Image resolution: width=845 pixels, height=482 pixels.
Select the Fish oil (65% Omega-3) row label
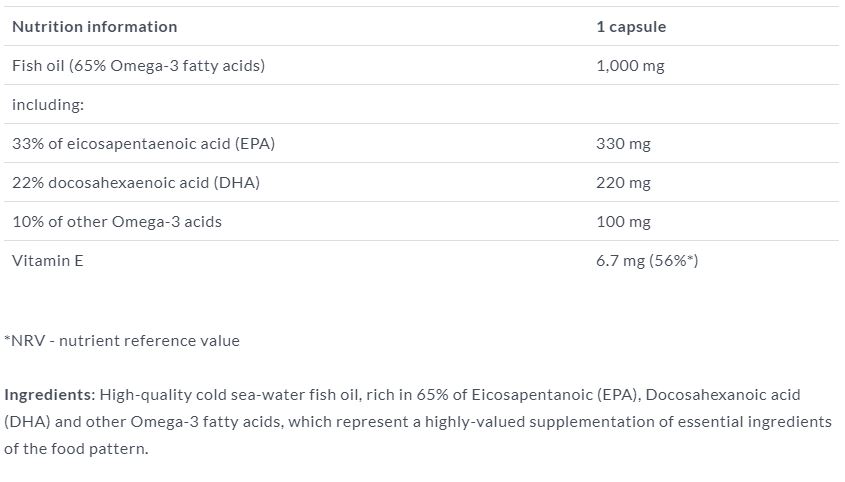pos(138,66)
